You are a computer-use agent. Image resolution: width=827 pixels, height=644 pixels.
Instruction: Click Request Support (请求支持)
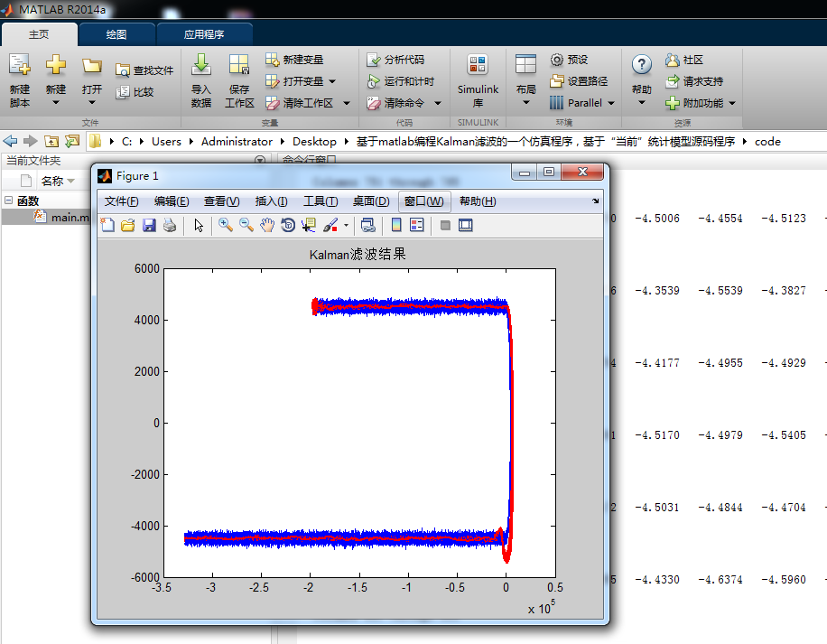[x=693, y=81]
